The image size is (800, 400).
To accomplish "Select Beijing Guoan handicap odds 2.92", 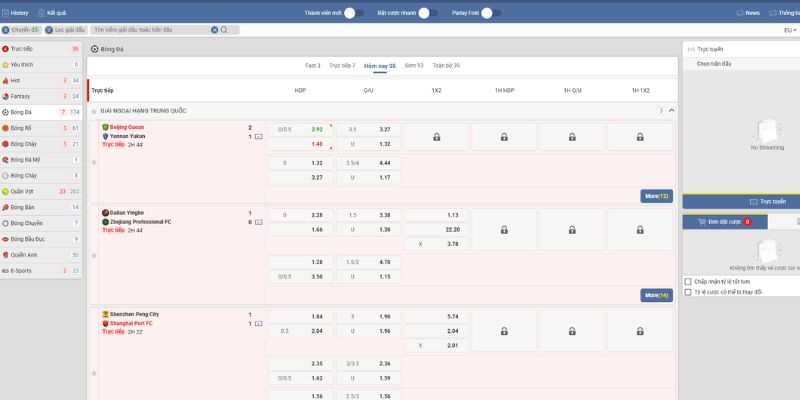I will [316, 129].
